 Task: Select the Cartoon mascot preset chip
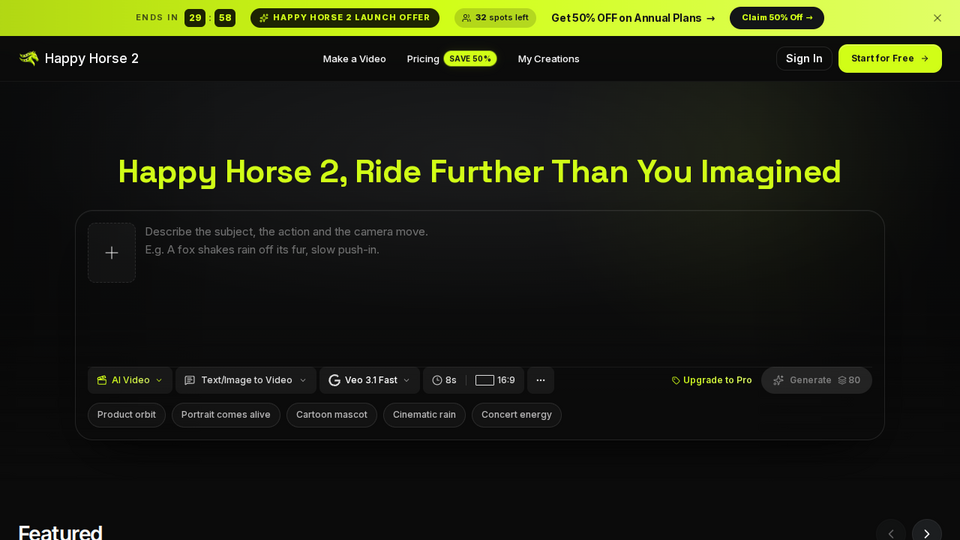332,414
